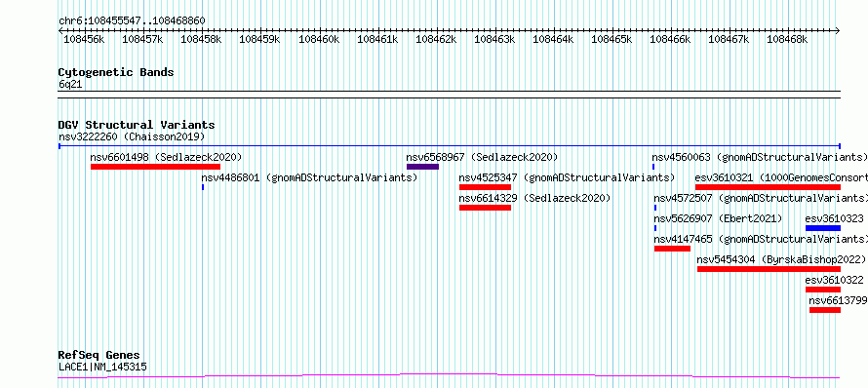The width and height of the screenshot is (868, 388).
Task: Click the red bar under nsv6601498
Action: tap(155, 167)
